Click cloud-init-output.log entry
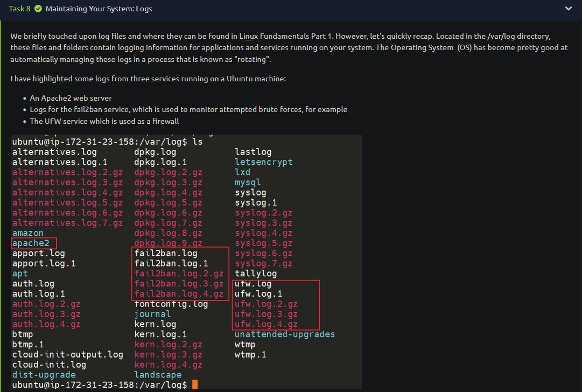 (67, 354)
